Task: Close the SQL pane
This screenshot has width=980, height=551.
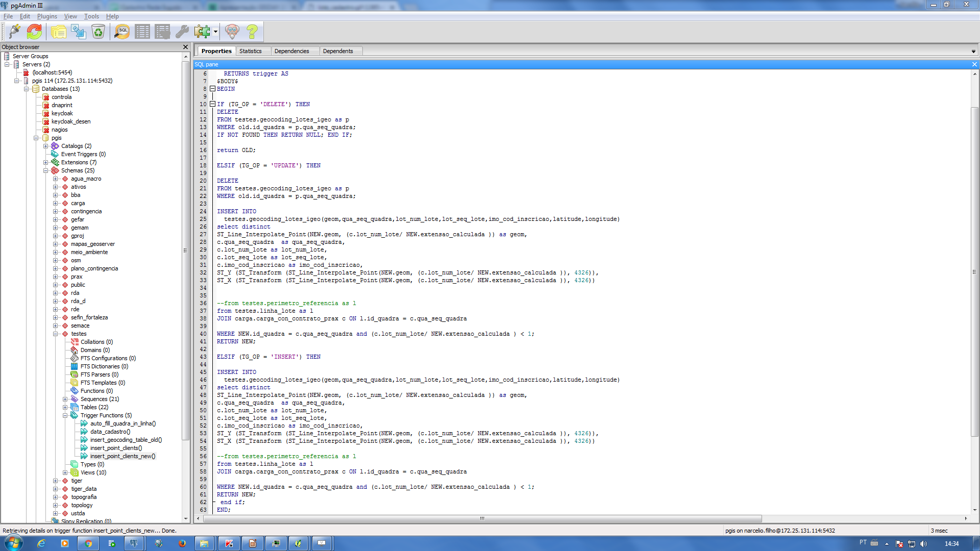Action: click(x=974, y=64)
